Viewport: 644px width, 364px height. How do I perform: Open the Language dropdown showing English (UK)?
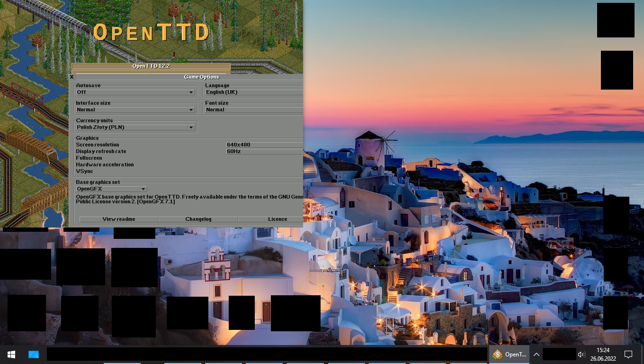coord(253,92)
